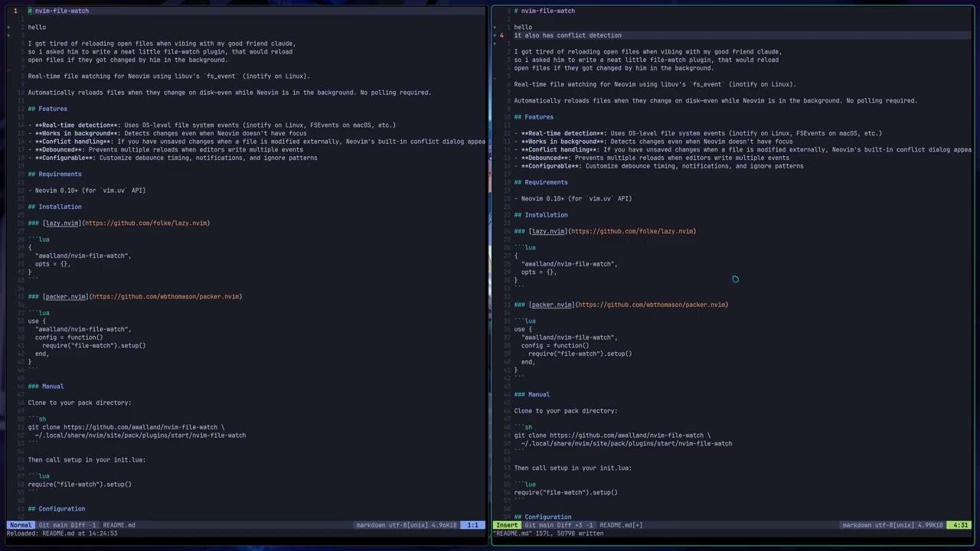
Task: Open the lazy.nvim GitHub URL in right pane
Action: pyautogui.click(x=632, y=231)
